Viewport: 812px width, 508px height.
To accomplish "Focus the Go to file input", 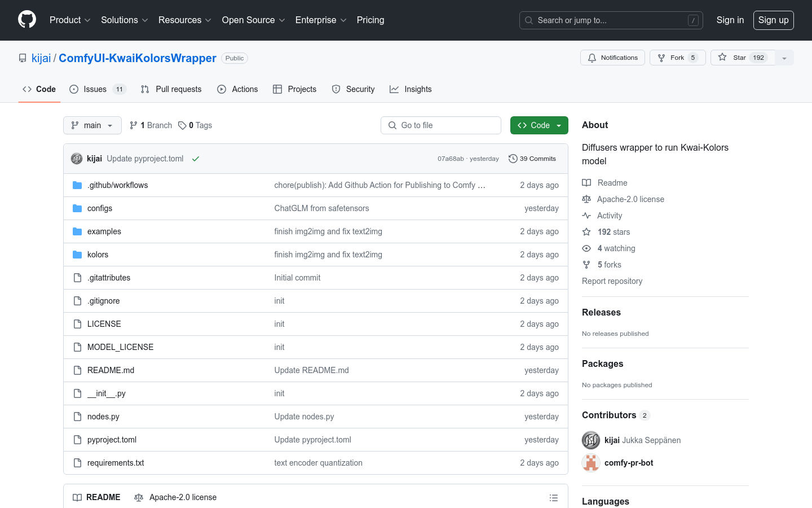I will click(x=441, y=125).
